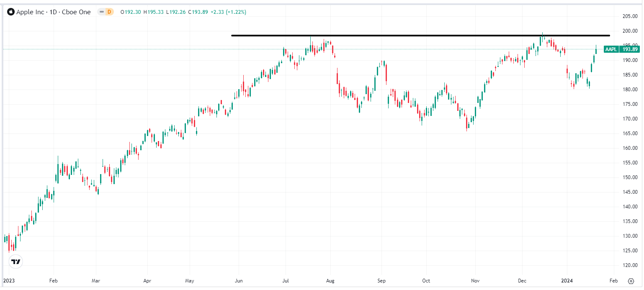Click the 185.00 price axis label

pyautogui.click(x=630, y=75)
